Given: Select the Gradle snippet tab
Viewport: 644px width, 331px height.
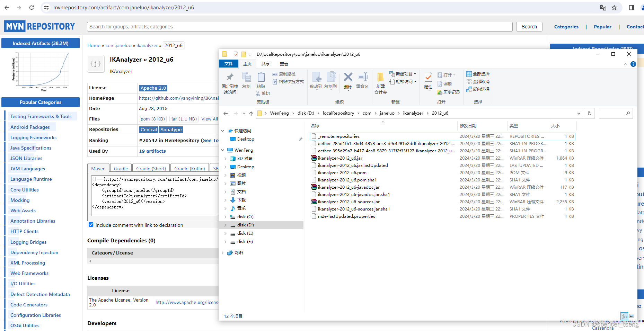Looking at the screenshot, I should (121, 168).
